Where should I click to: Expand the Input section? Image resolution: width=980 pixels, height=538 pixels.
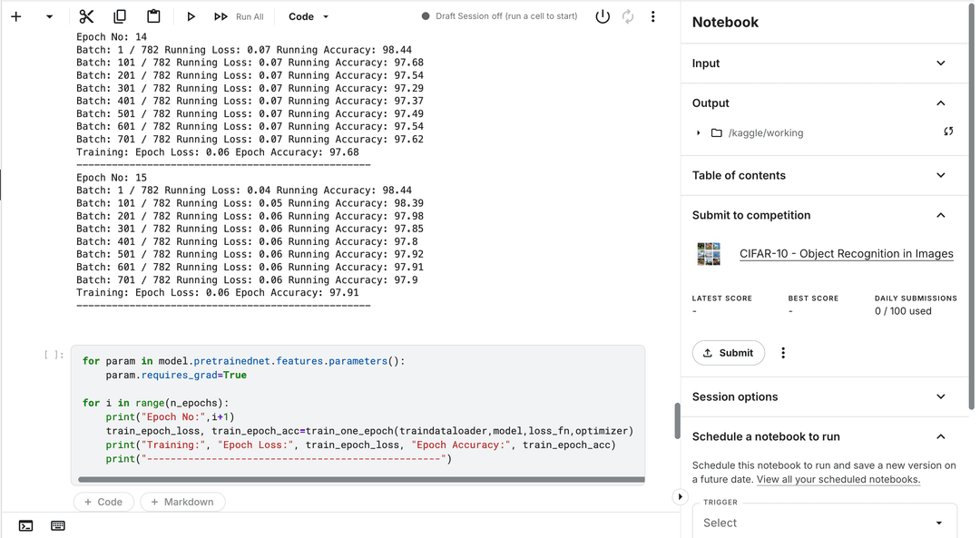tap(940, 64)
